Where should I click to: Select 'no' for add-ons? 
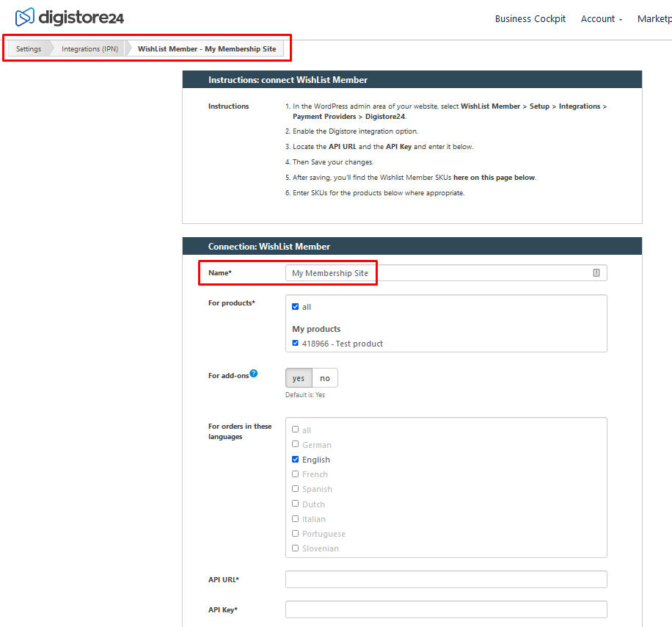[x=325, y=378]
